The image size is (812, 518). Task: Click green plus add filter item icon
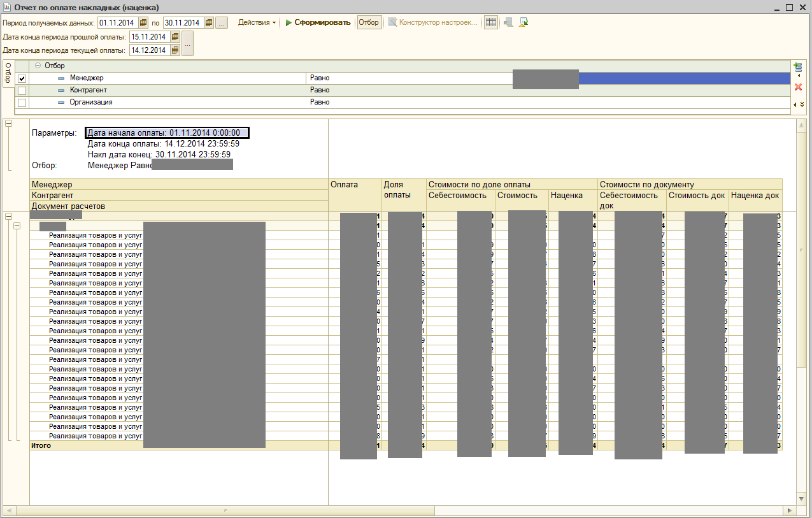(x=797, y=67)
